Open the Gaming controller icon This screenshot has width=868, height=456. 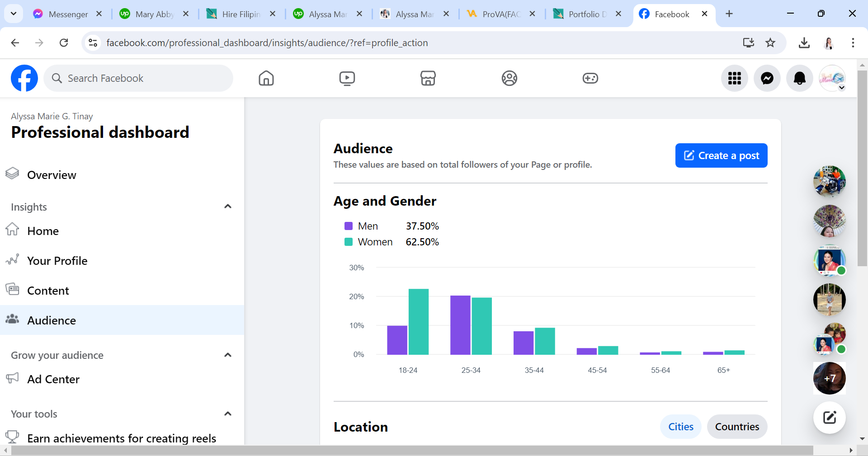coord(590,78)
